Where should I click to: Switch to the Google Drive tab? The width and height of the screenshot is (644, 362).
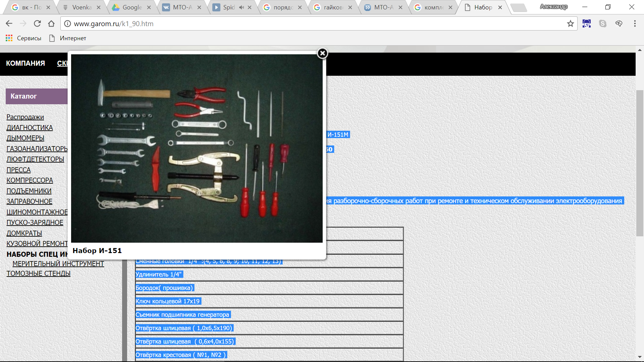click(x=131, y=7)
